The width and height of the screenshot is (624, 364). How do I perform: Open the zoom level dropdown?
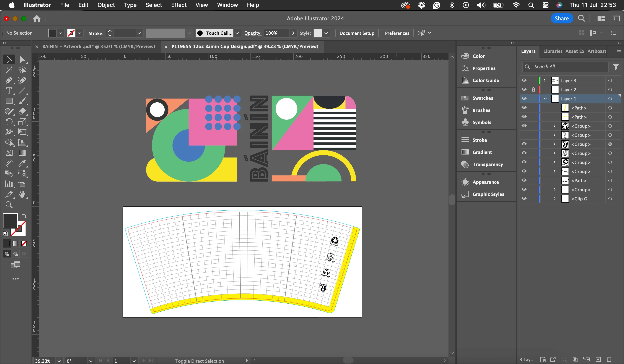click(x=59, y=361)
